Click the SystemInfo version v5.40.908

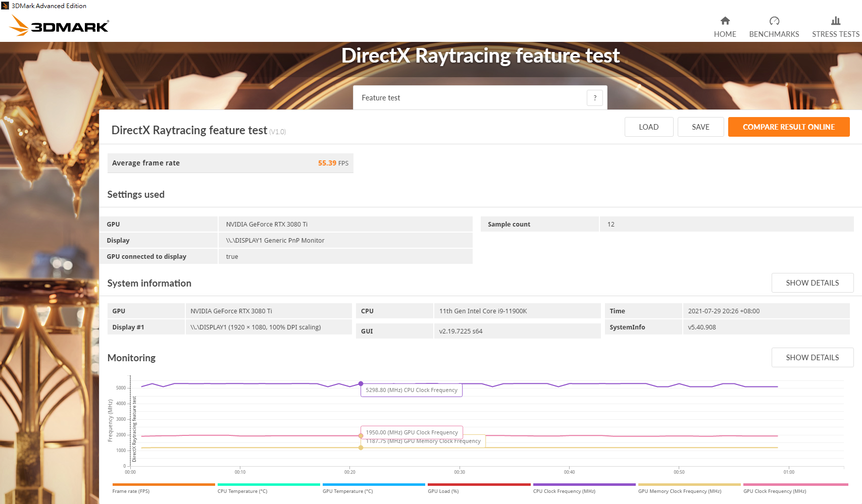pos(702,327)
